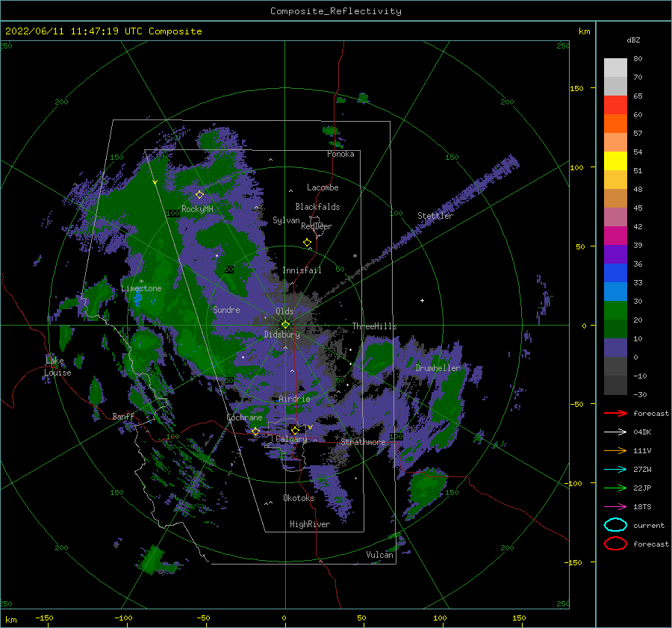The image size is (672, 628).
Task: Click the green 22JP arrow symbol
Action: (x=615, y=488)
